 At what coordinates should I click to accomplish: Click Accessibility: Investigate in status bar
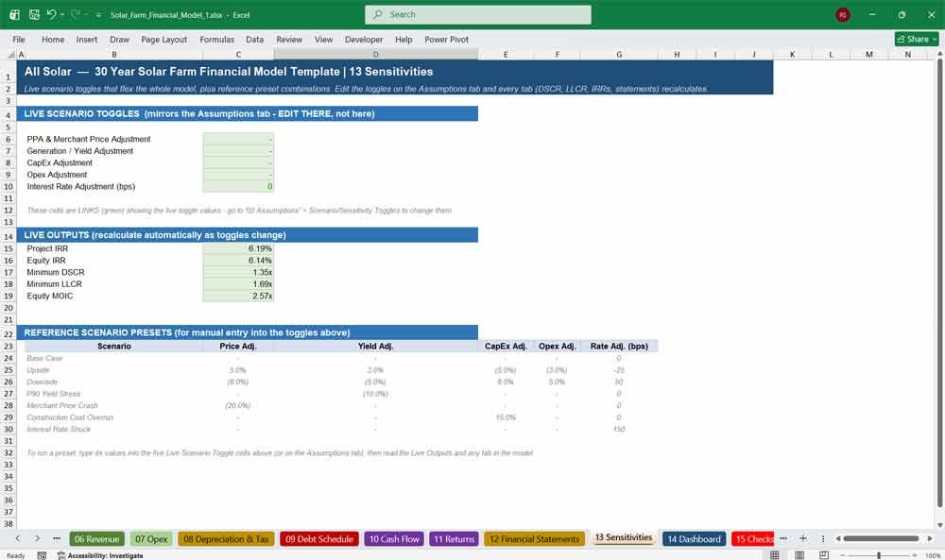pos(100,555)
